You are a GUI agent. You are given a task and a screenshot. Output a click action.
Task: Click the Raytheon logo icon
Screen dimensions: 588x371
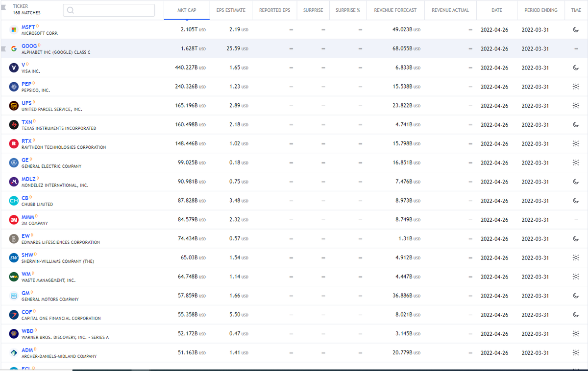[x=14, y=144]
